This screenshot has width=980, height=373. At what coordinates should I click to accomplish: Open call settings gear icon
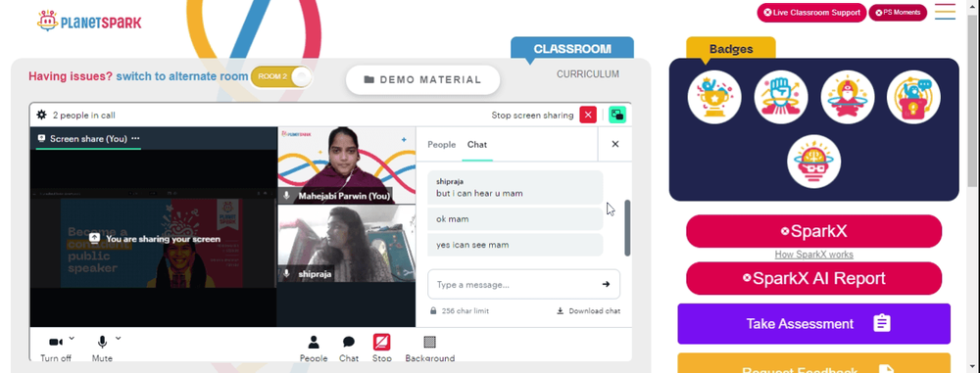click(x=42, y=115)
